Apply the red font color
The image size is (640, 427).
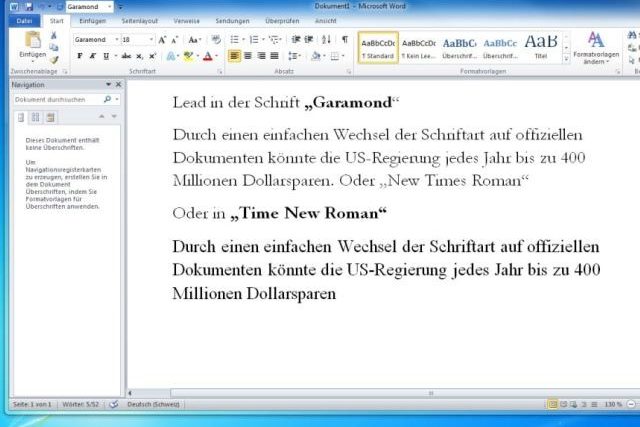tap(208, 56)
